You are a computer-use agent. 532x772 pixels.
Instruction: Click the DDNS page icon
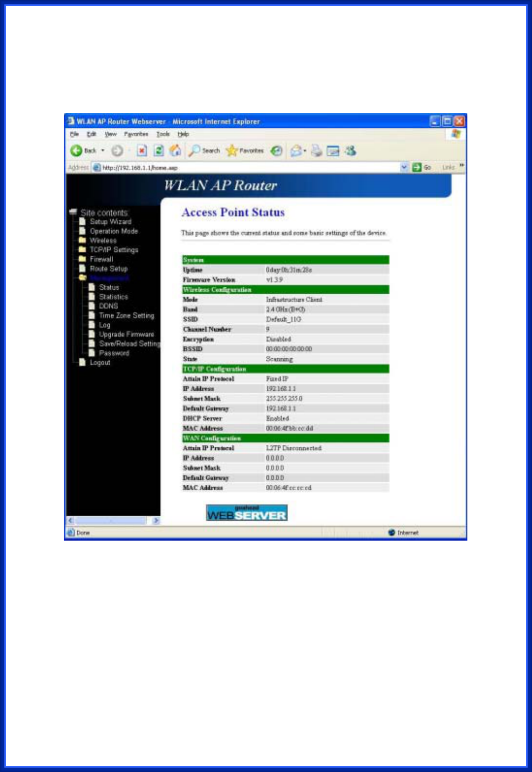91,305
